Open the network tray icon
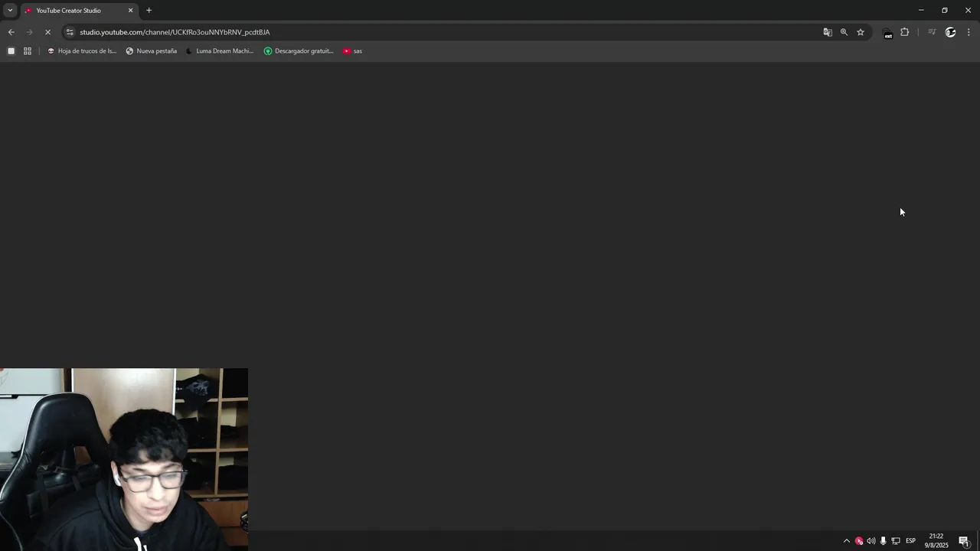 (896, 541)
